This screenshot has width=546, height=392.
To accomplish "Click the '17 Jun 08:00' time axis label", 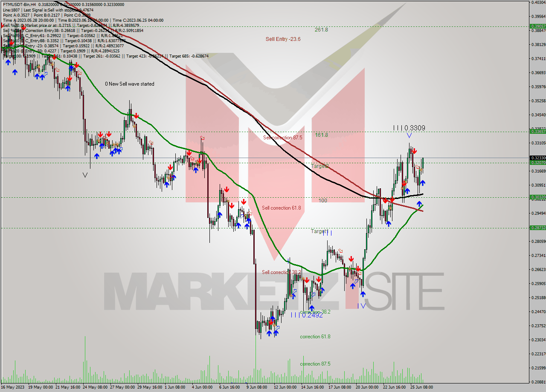I will coord(340,387).
